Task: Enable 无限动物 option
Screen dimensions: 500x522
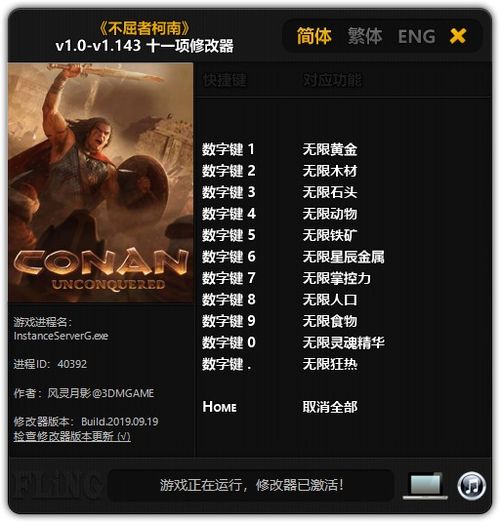Action: 330,214
